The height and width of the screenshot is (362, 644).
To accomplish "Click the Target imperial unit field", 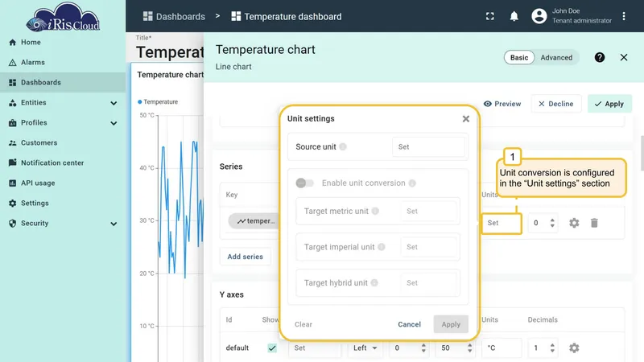I will 428,247.
